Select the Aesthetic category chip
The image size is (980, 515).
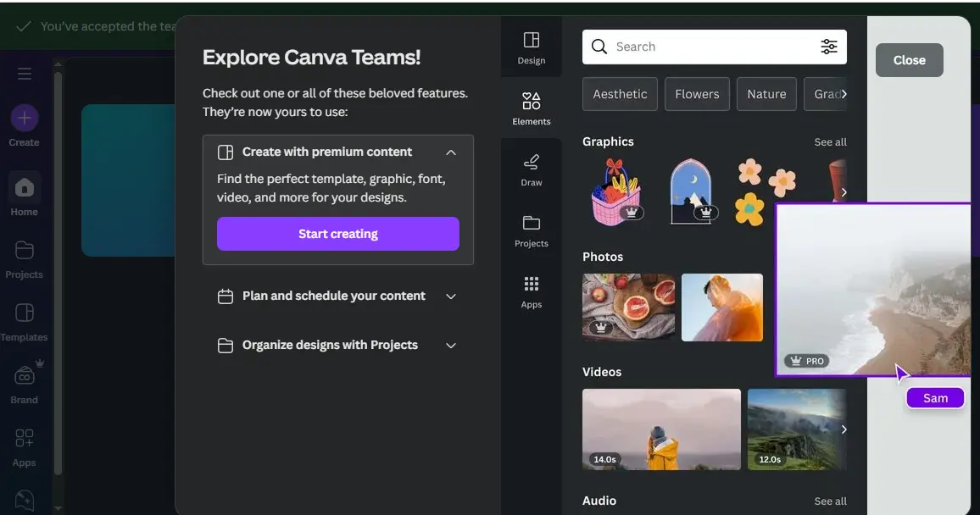(x=620, y=94)
